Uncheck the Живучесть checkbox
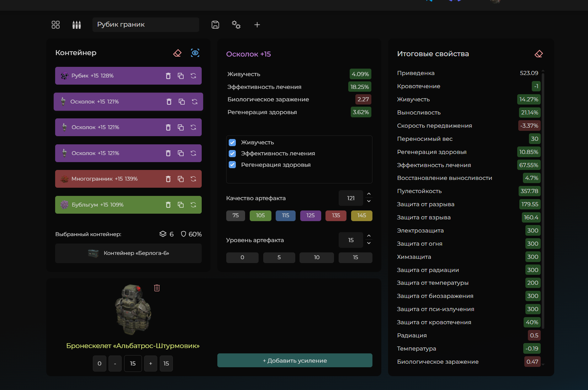The width and height of the screenshot is (588, 390). tap(232, 143)
